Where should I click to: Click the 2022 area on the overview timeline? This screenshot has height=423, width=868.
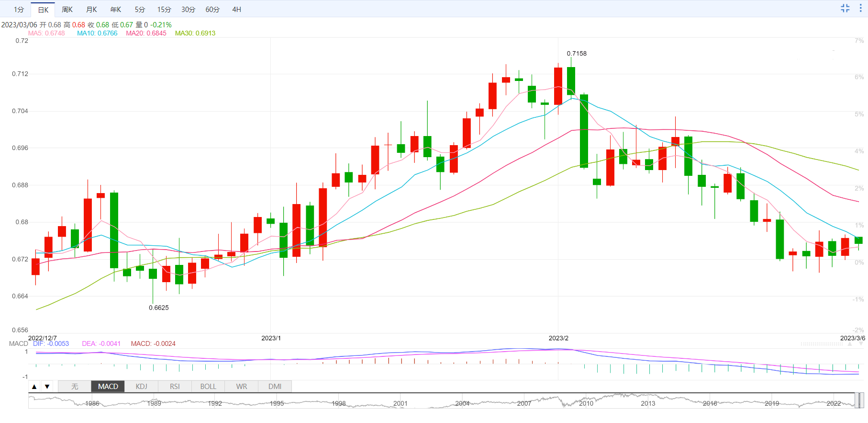point(834,403)
